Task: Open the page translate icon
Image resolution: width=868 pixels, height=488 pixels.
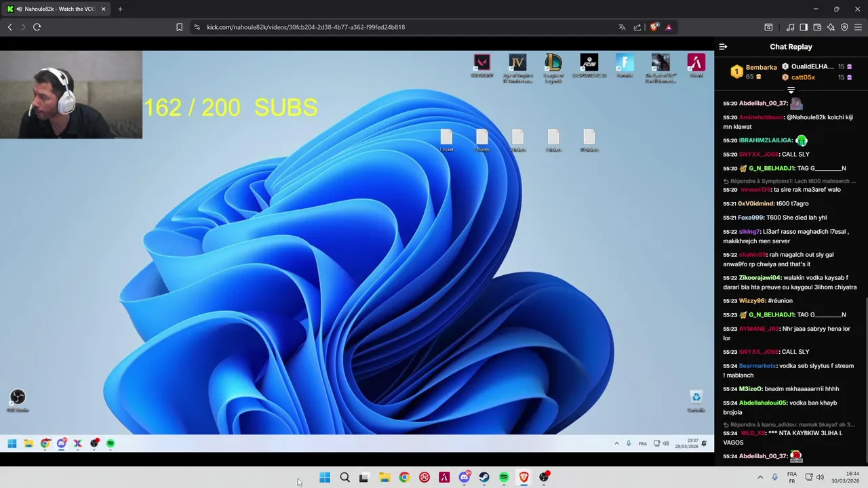Action: 622,27
